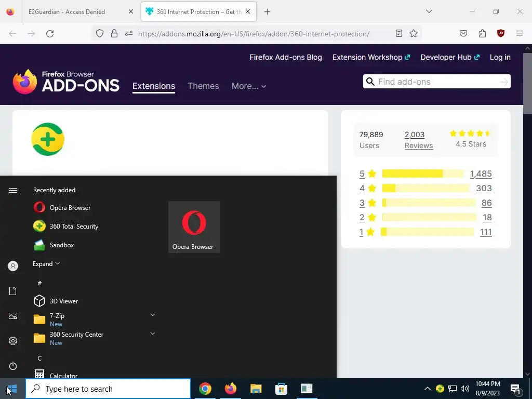The image size is (532, 399).
Task: Click the taskbar clock and date
Action: [x=487, y=389]
